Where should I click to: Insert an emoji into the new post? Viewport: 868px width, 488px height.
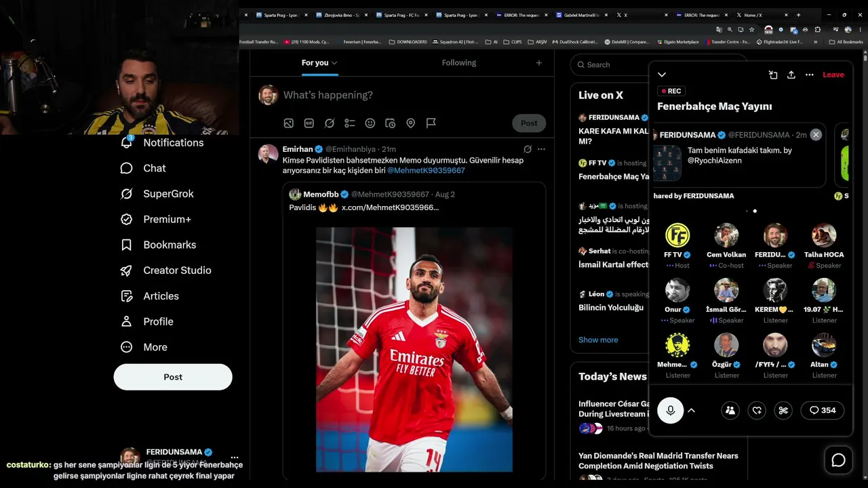(x=370, y=123)
